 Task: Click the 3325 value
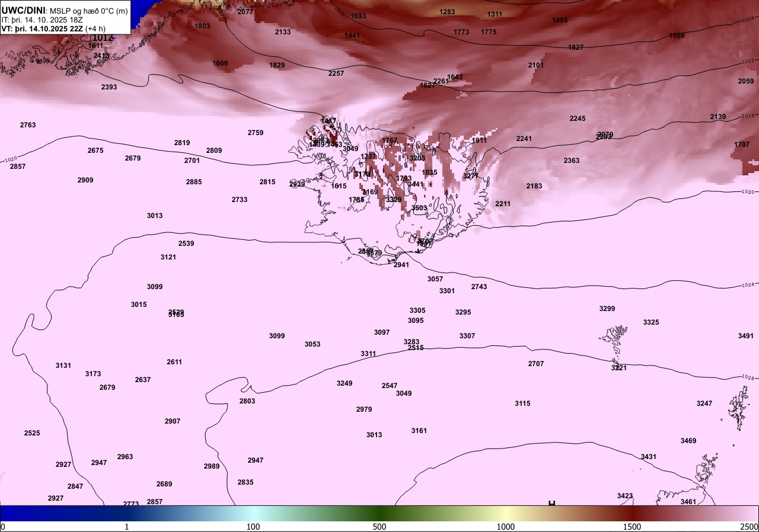click(x=651, y=322)
